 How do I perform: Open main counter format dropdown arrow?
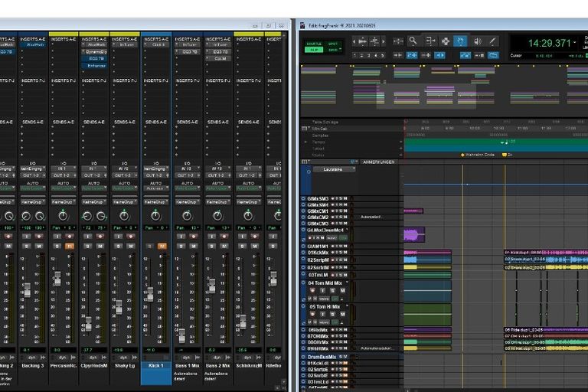[x=575, y=43]
